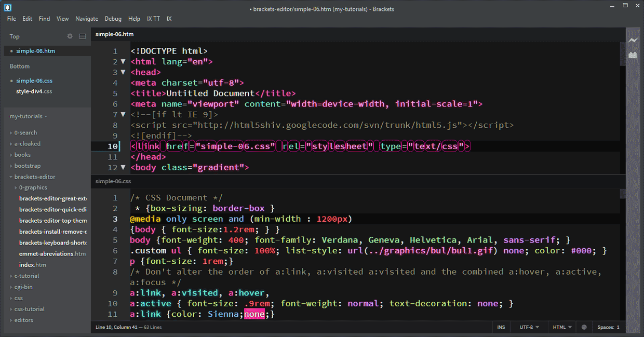Click the linting status circle indicator
The width and height of the screenshot is (644, 337).
[x=584, y=328]
